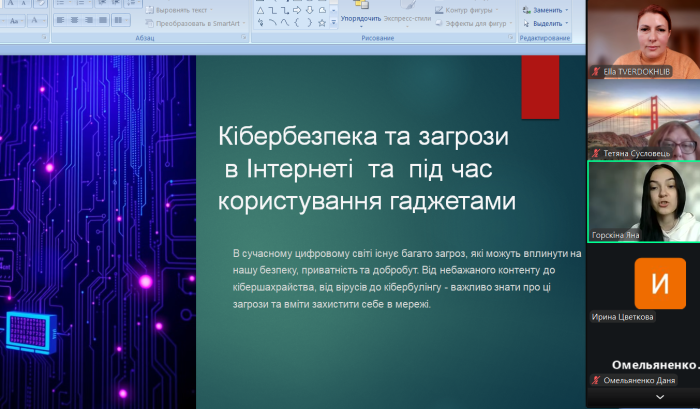
Task: Open the Выделить selection menu
Action: [x=546, y=22]
